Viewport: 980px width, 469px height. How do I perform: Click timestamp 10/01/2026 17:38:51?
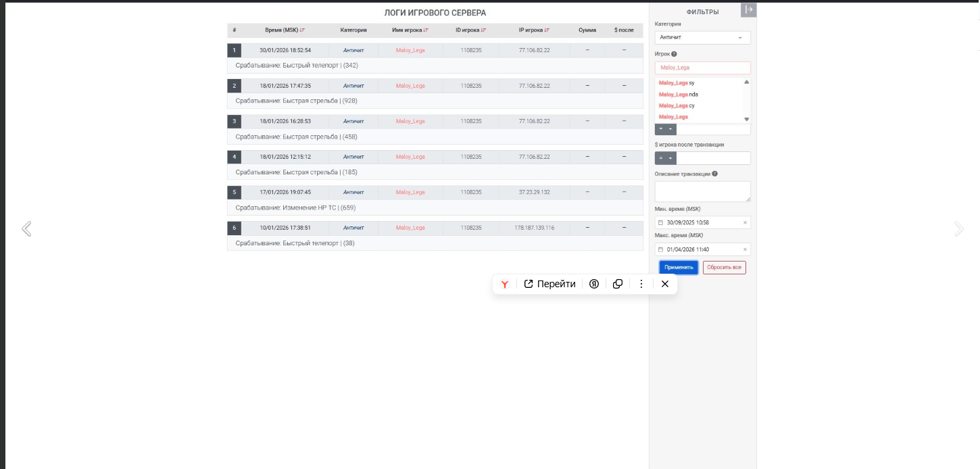pos(285,228)
